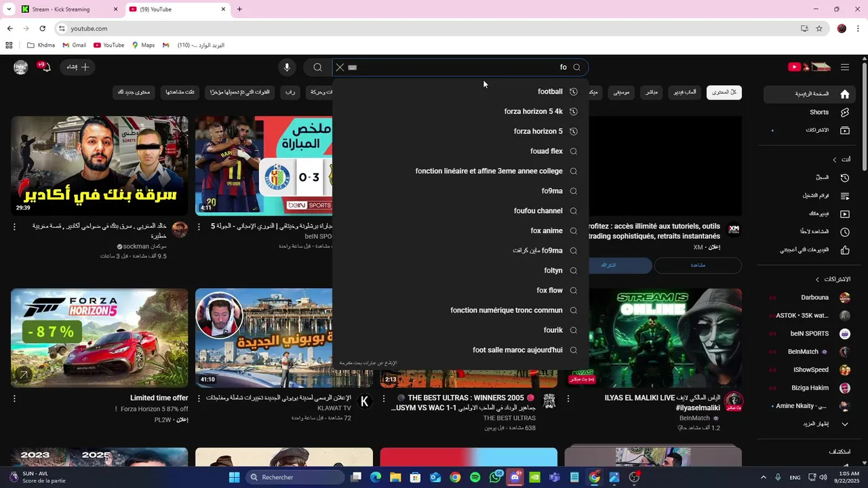Open the سرقة بنك في أكادير video thumbnail

(100, 165)
